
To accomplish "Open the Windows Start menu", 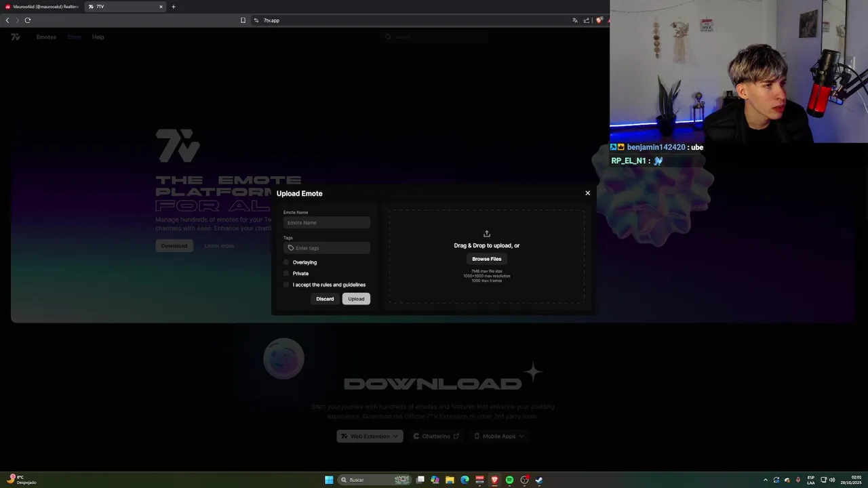I will coord(329,480).
